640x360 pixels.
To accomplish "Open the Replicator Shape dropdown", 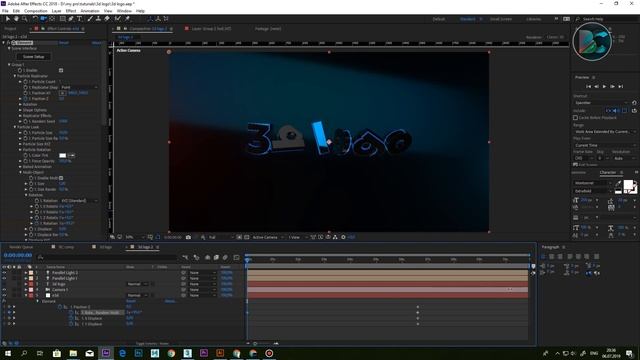I will coord(79,87).
